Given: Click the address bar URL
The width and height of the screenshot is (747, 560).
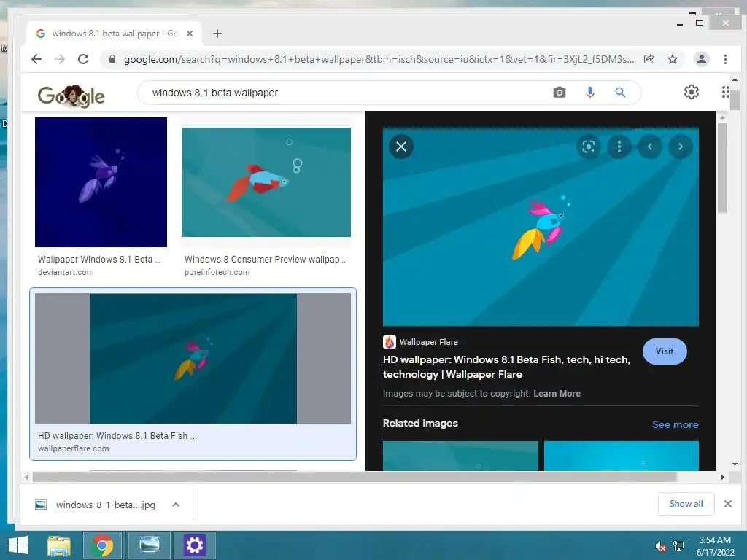Looking at the screenshot, I should [379, 59].
